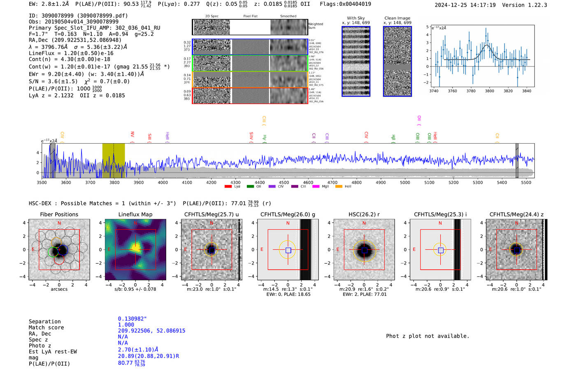The image size is (576, 392).
Task: Open the Lineflux Map panel
Action: pyautogui.click(x=135, y=250)
